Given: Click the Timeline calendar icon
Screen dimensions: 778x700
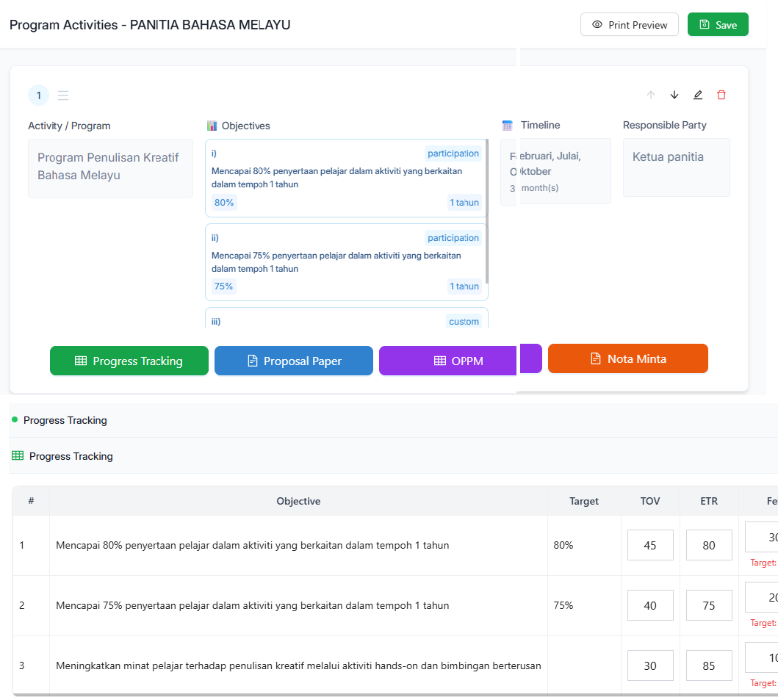Looking at the screenshot, I should click(507, 126).
